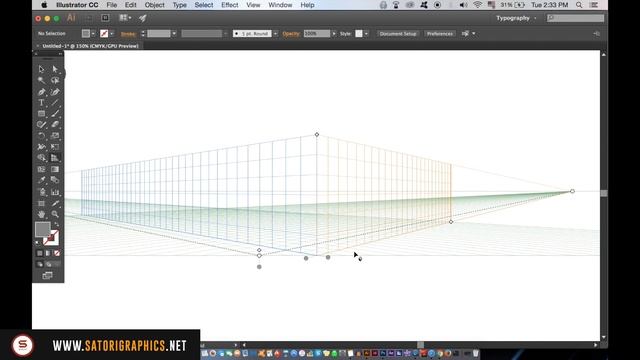Viewport: 640px width, 360px height.
Task: Select the Perspective Grid tool
Action: (55, 158)
